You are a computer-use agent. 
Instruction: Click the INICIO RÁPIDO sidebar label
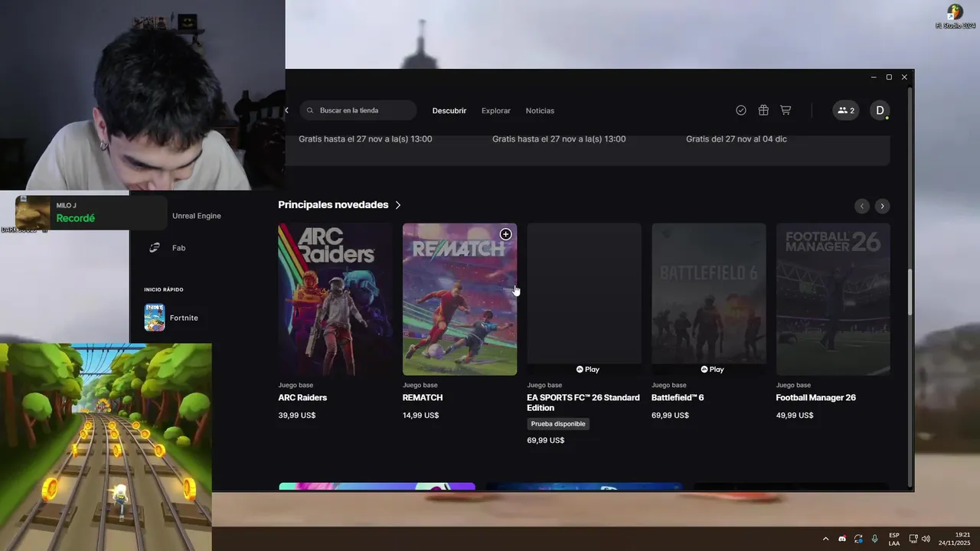[x=164, y=289]
